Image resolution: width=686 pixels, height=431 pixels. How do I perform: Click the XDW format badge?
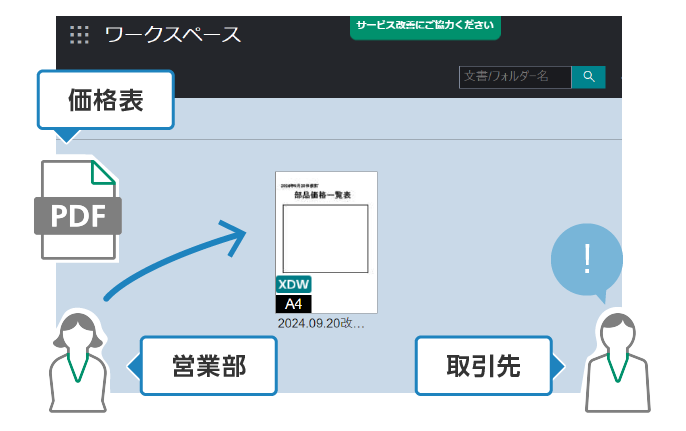point(294,284)
